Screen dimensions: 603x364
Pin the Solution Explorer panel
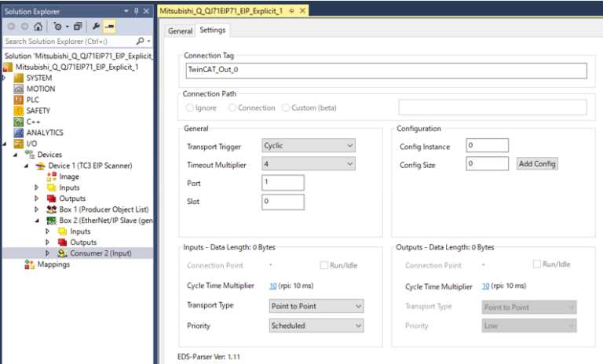pos(136,11)
